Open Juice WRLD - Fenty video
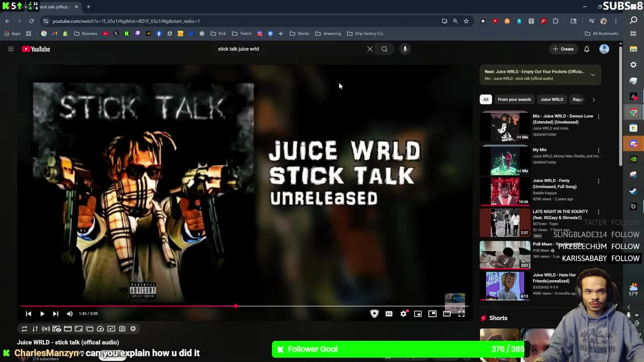 (505, 191)
